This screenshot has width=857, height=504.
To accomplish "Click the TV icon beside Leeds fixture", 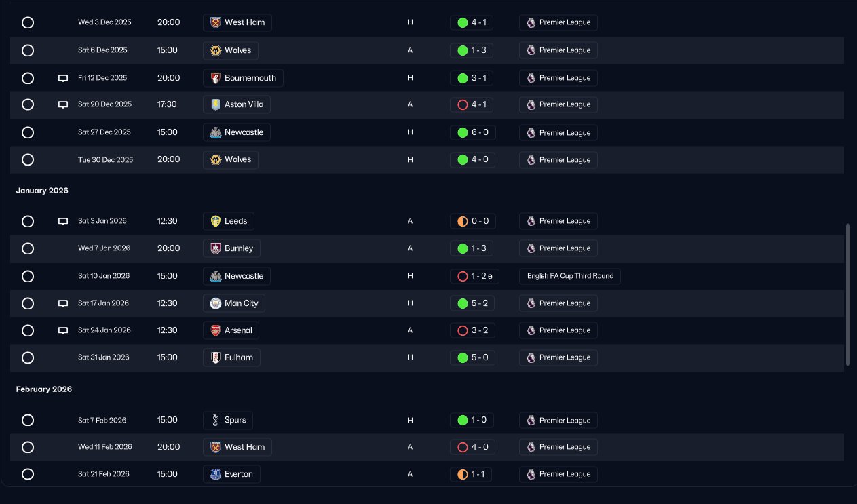I will (x=63, y=221).
